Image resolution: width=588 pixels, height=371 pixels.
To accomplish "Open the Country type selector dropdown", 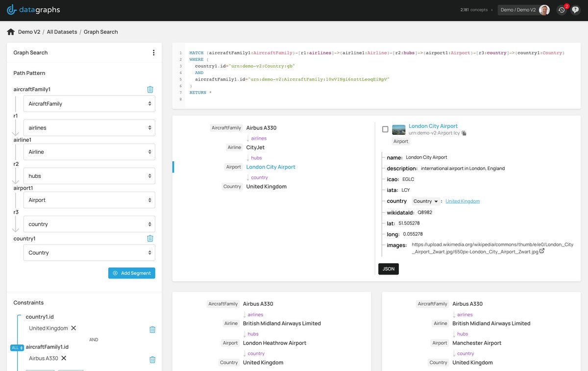I will [x=426, y=201].
